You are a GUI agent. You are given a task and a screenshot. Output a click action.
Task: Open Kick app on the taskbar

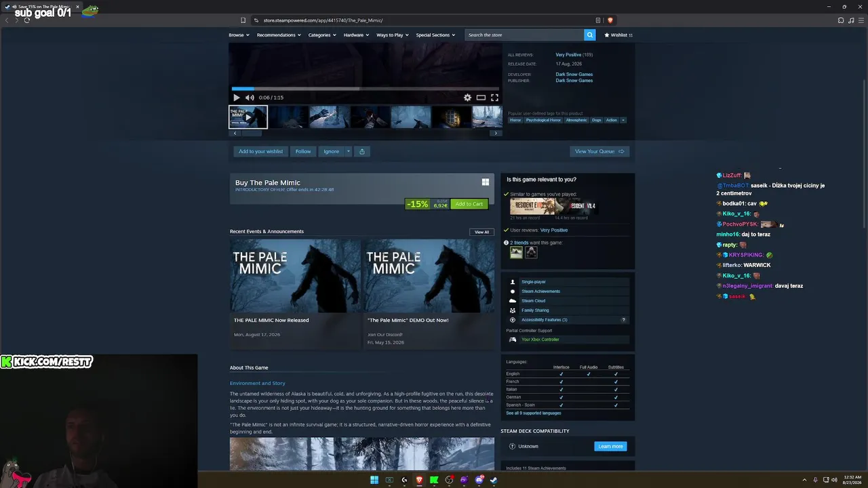click(434, 480)
